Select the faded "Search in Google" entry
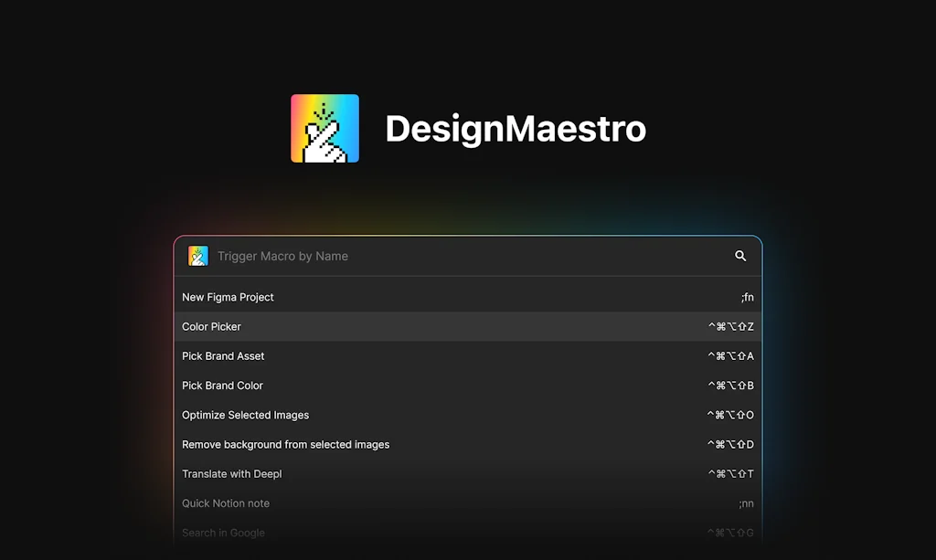The image size is (936, 560). pos(223,533)
